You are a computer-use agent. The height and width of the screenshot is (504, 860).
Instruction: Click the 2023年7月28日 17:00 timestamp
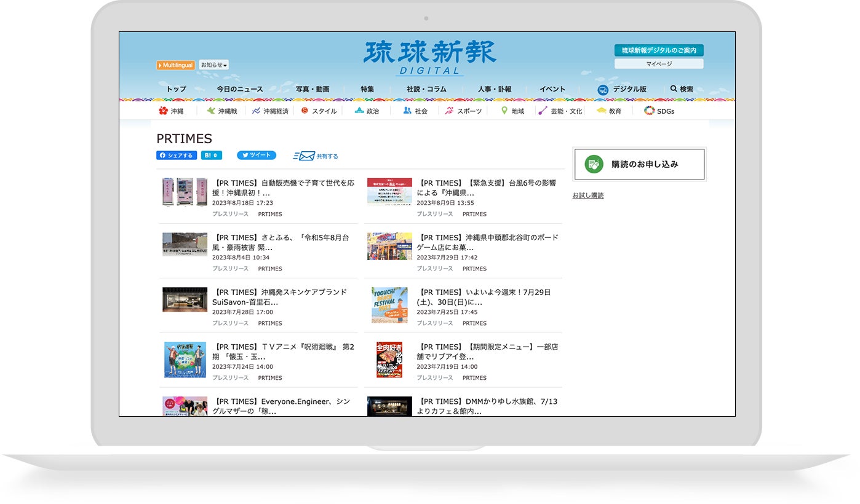pyautogui.click(x=242, y=312)
